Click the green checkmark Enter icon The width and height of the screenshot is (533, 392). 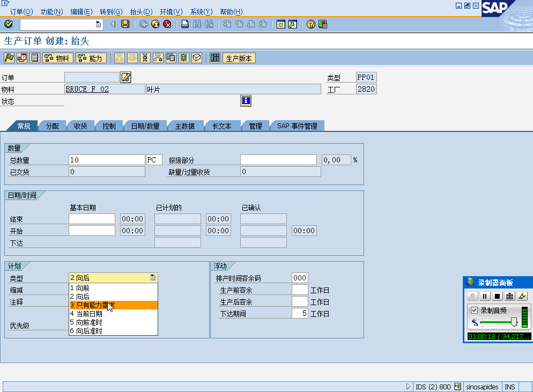[x=8, y=24]
